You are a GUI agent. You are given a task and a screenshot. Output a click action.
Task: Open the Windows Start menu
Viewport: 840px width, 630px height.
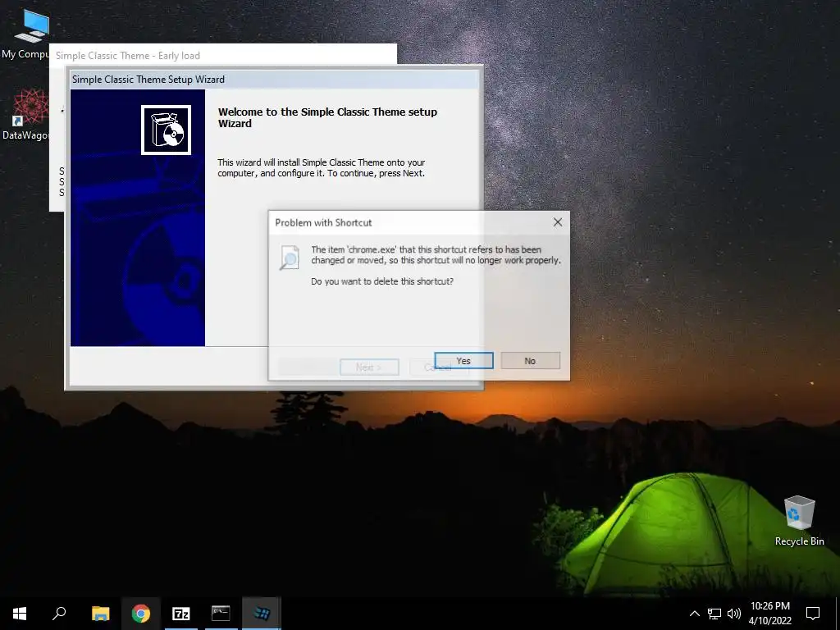click(20, 614)
